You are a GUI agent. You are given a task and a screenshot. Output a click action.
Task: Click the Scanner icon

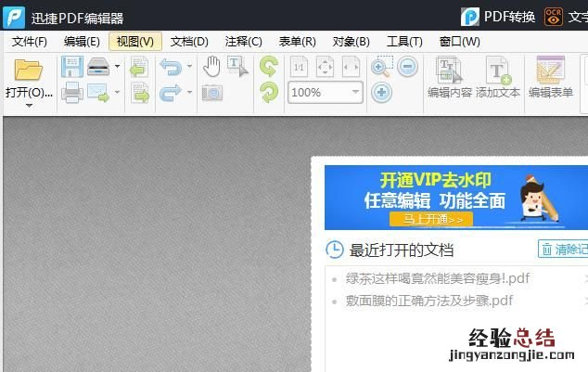pos(98,67)
